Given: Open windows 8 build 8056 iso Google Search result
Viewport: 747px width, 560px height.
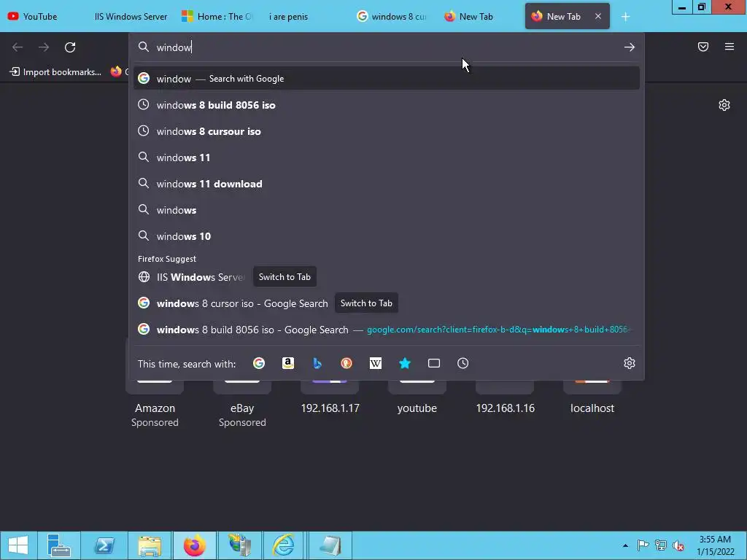Looking at the screenshot, I should pos(387,330).
